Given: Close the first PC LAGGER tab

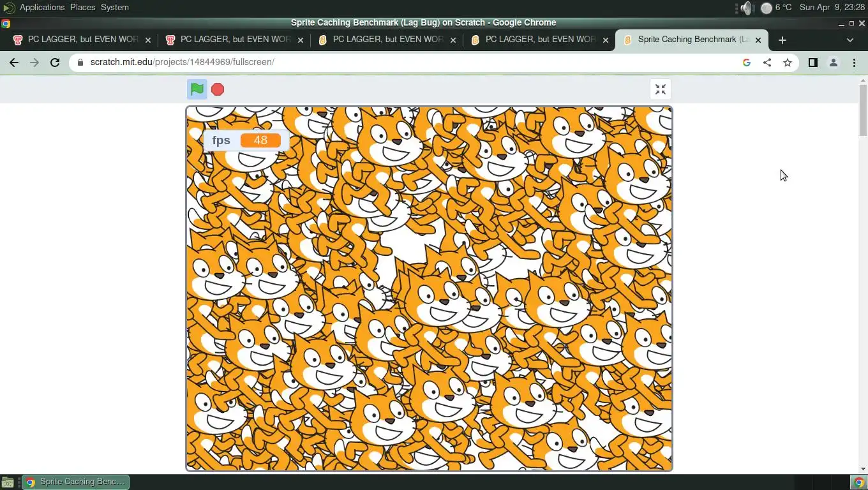Looking at the screenshot, I should click(x=148, y=40).
